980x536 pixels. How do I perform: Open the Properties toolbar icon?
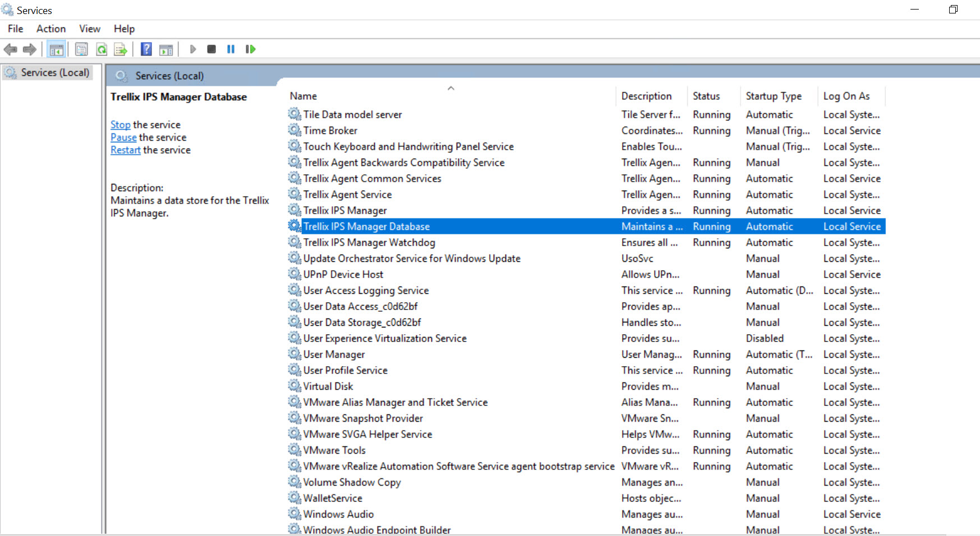(81, 49)
